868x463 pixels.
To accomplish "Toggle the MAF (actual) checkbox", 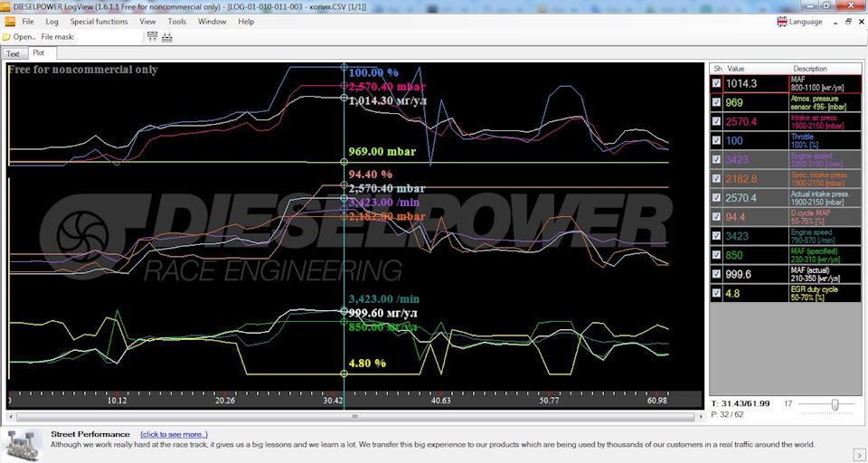I will [x=717, y=274].
